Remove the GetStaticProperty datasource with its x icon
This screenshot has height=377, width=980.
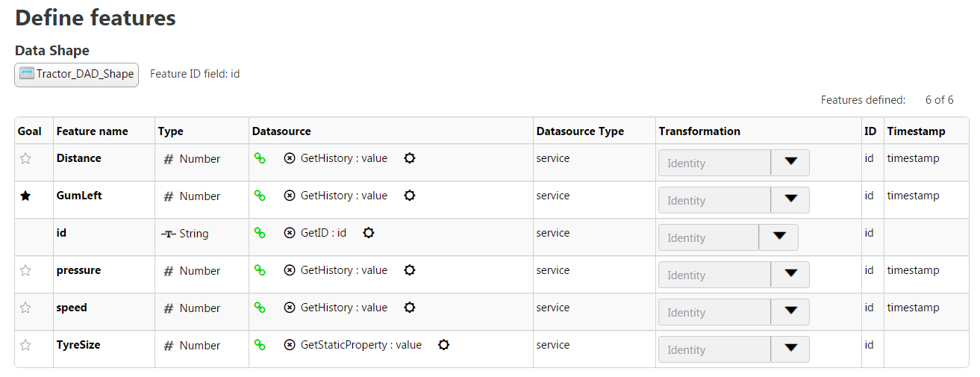click(290, 345)
